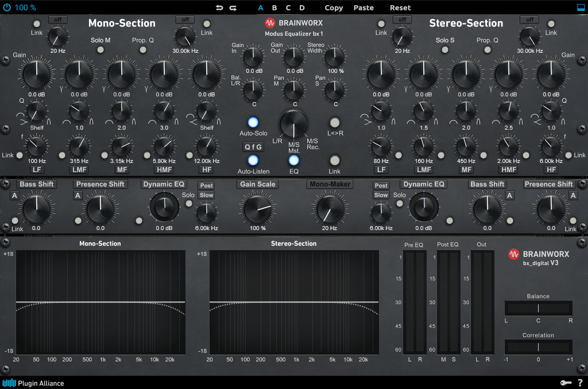
Task: Click the Brainworx logo in the center header
Action: click(x=293, y=23)
